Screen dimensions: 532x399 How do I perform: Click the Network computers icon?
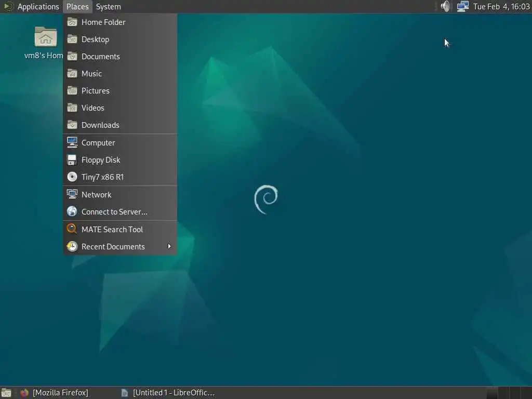(x=72, y=194)
